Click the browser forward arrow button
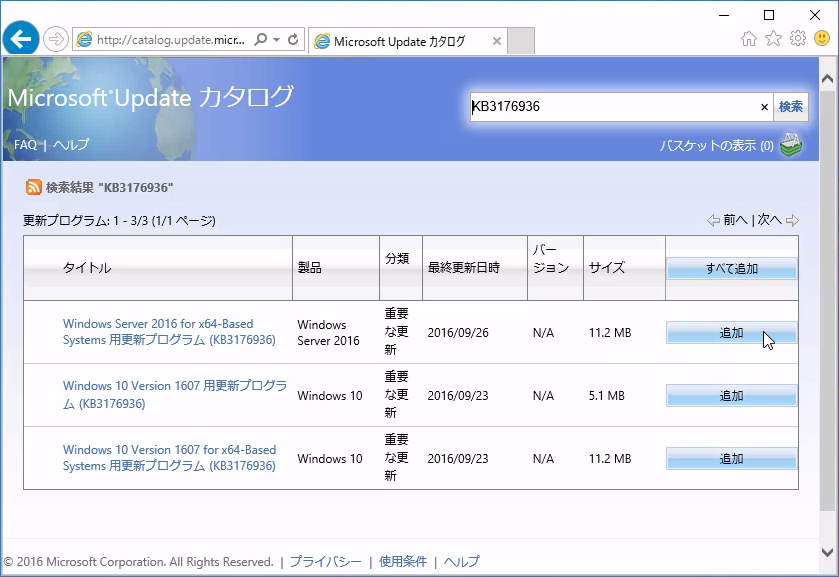This screenshot has height=577, width=839. [x=56, y=39]
